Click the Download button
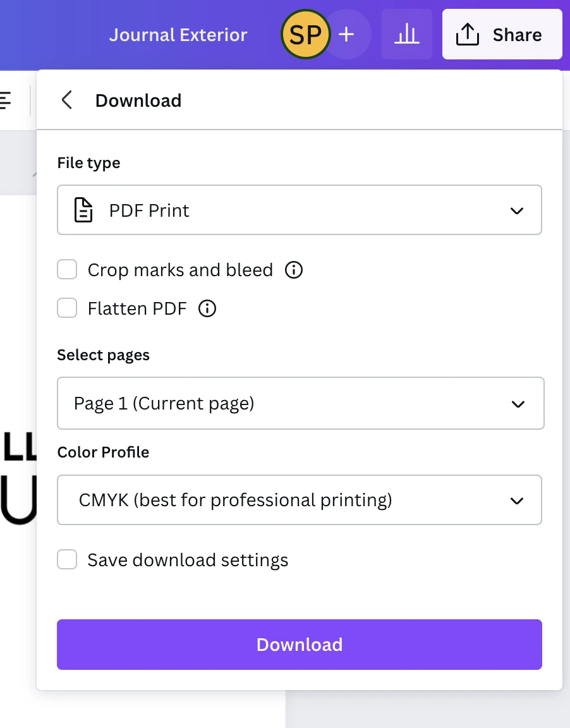 (x=300, y=645)
